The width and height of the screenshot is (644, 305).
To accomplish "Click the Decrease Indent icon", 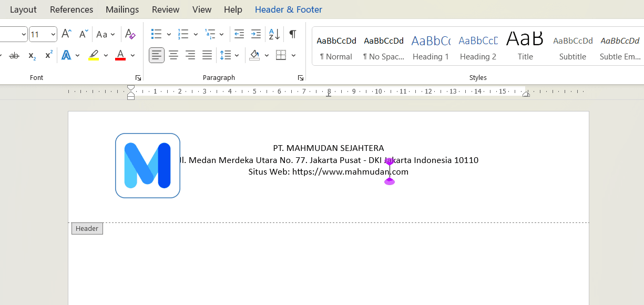I will pos(239,34).
